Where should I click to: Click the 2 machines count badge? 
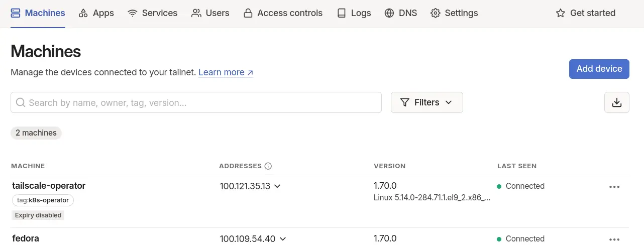(36, 133)
